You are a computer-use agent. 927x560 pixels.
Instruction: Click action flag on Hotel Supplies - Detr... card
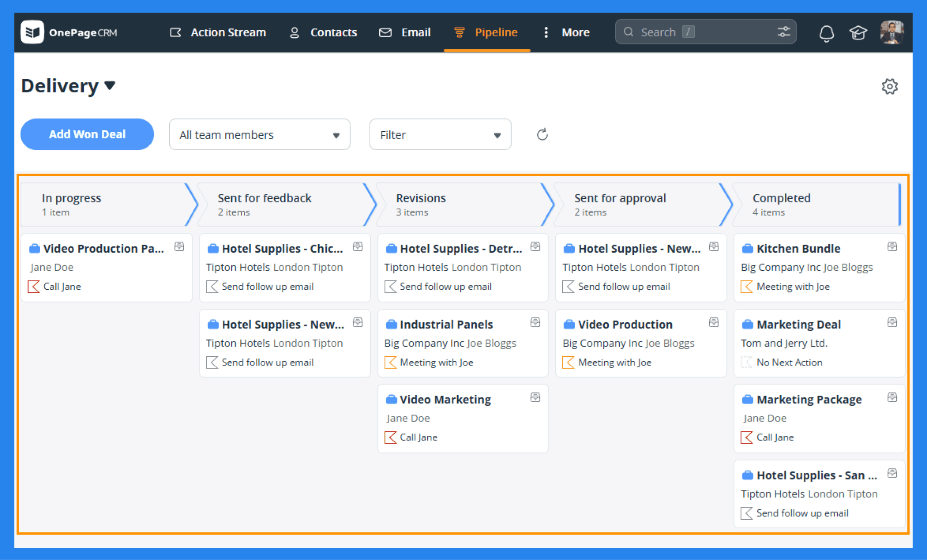point(390,287)
